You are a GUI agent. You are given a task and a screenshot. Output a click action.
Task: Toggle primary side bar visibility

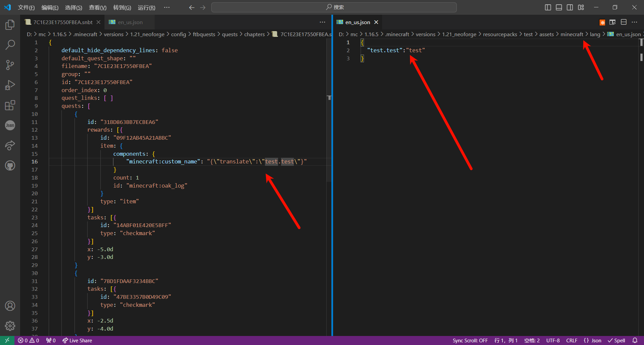(x=548, y=7)
